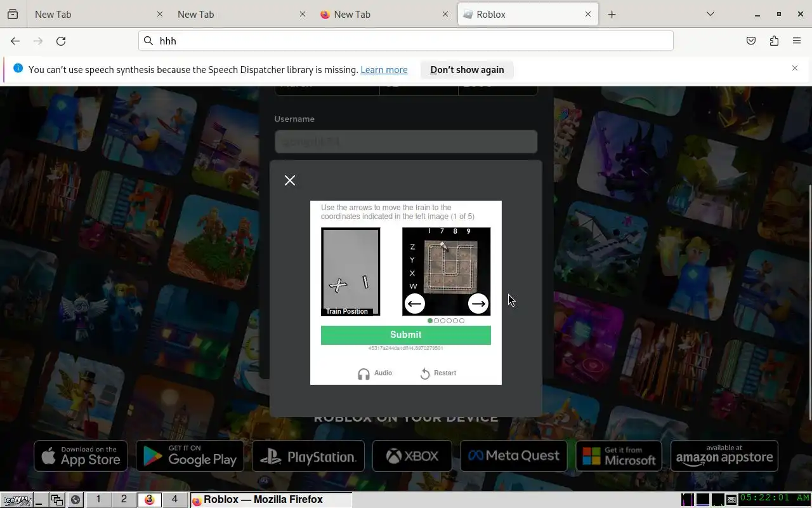Screen dimensions: 812x508
Task: Open the Xbox badge
Action: tap(412, 456)
